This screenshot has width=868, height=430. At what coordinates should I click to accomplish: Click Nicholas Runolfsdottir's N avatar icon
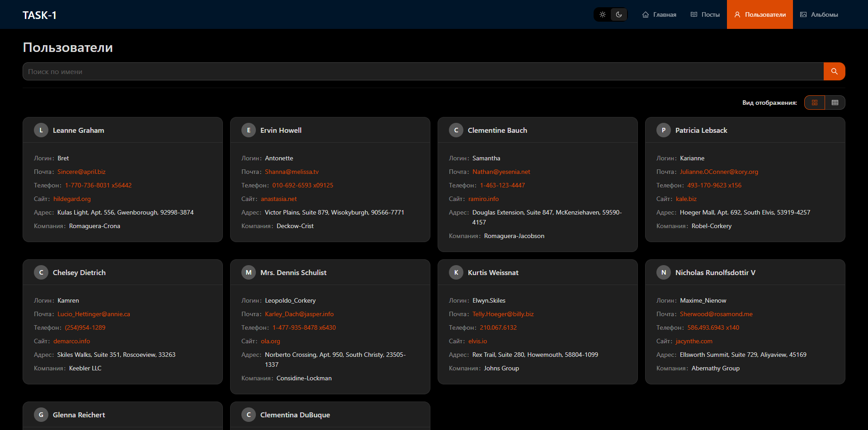coord(664,272)
